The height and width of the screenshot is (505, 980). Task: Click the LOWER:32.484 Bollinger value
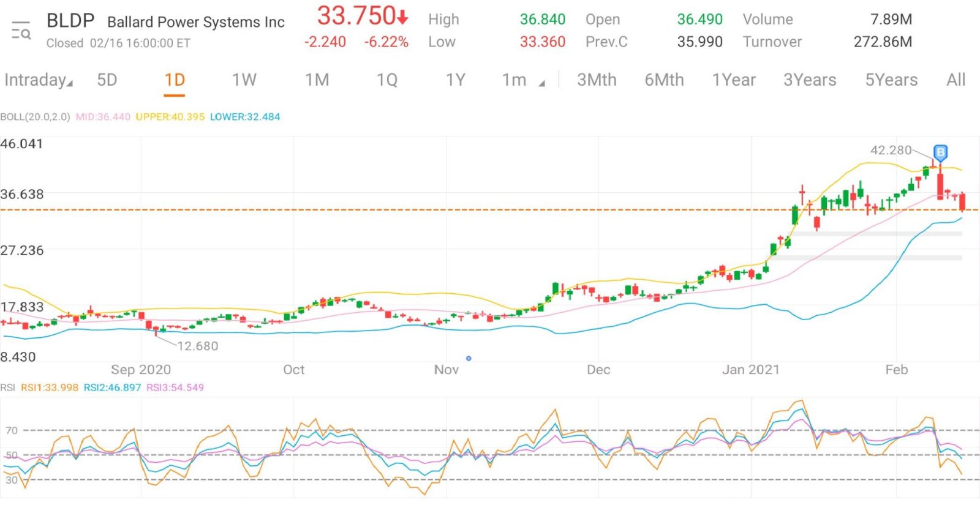[x=245, y=117]
